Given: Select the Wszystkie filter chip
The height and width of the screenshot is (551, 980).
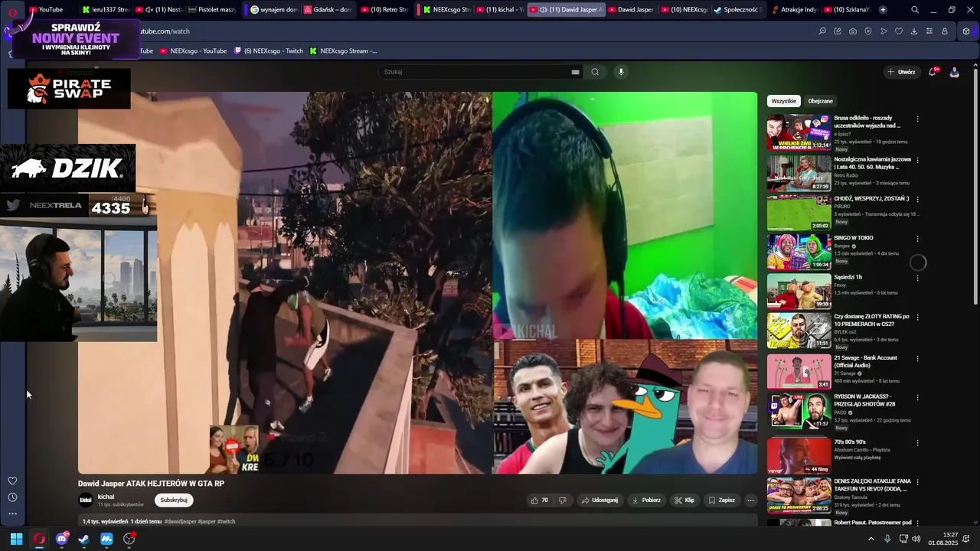Looking at the screenshot, I should [x=784, y=101].
